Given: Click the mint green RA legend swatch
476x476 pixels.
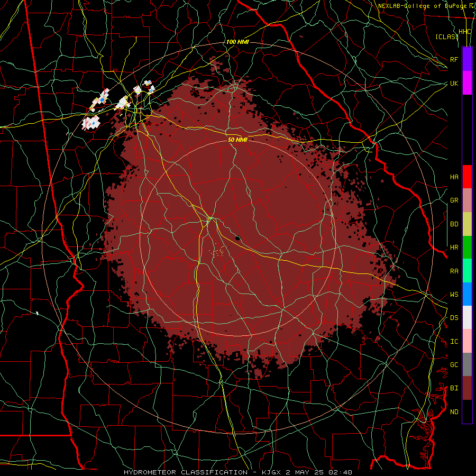Looking at the screenshot, I should [x=467, y=271].
